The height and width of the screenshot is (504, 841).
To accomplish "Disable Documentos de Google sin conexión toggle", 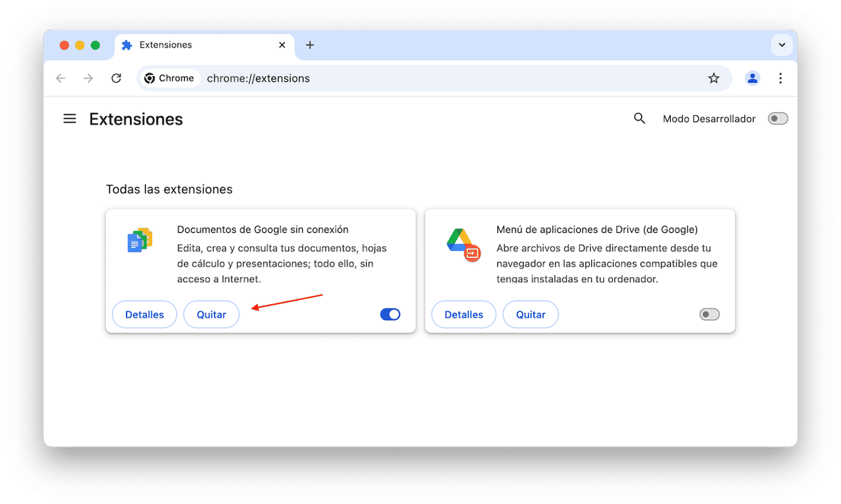I will click(390, 315).
